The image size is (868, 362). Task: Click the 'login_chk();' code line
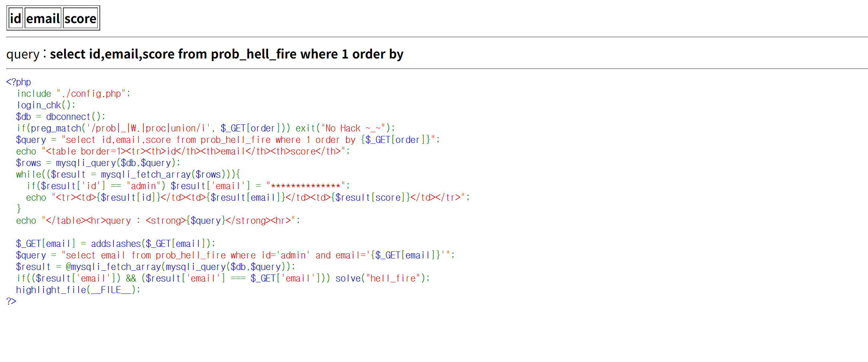pos(46,105)
